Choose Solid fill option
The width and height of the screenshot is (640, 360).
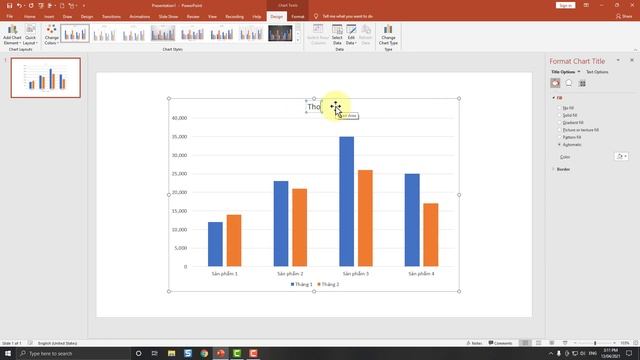coord(568,116)
